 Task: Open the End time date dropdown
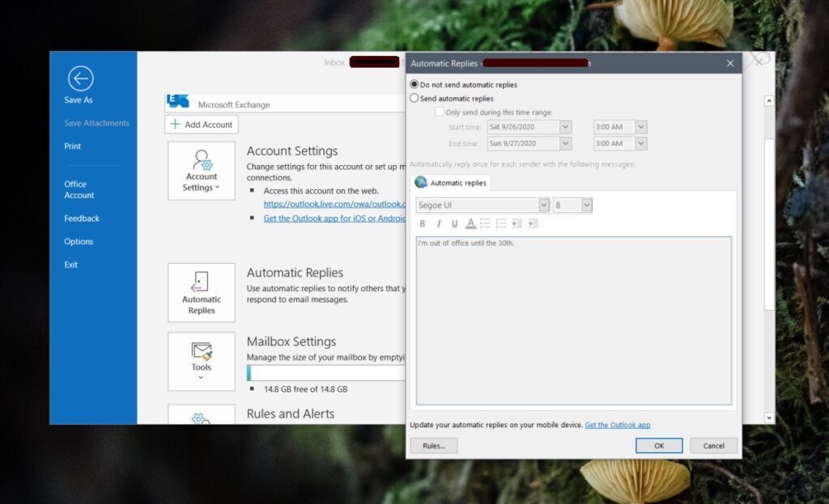(564, 143)
